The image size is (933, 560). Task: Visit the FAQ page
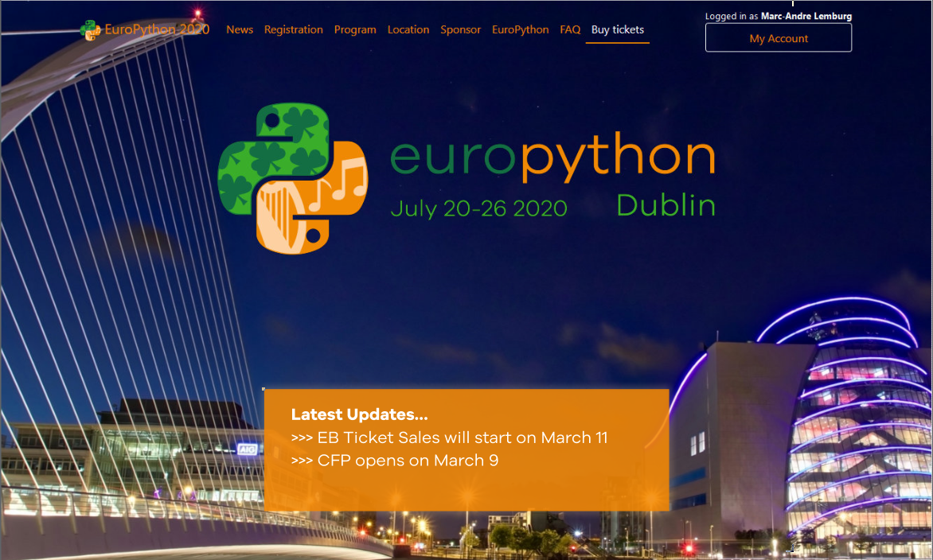pyautogui.click(x=570, y=29)
